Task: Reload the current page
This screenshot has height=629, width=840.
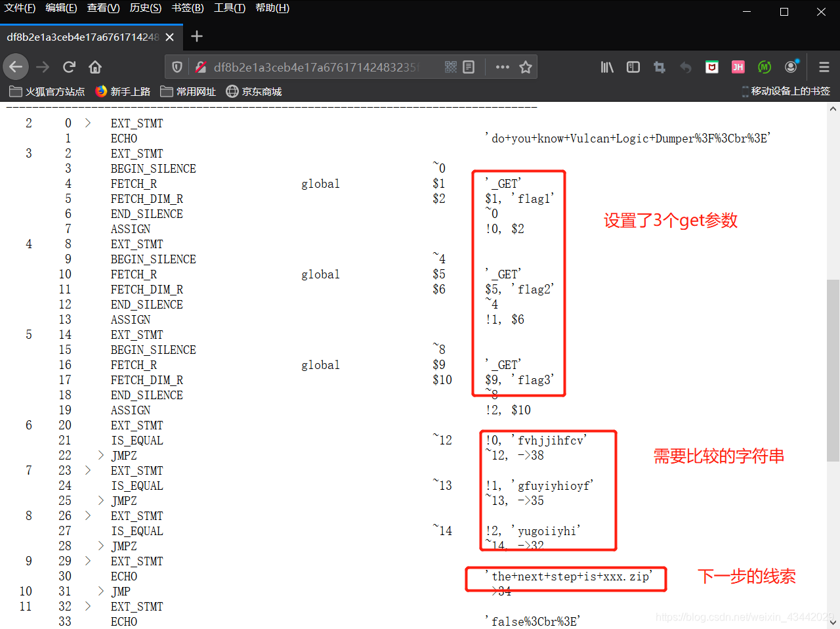Action: tap(69, 67)
